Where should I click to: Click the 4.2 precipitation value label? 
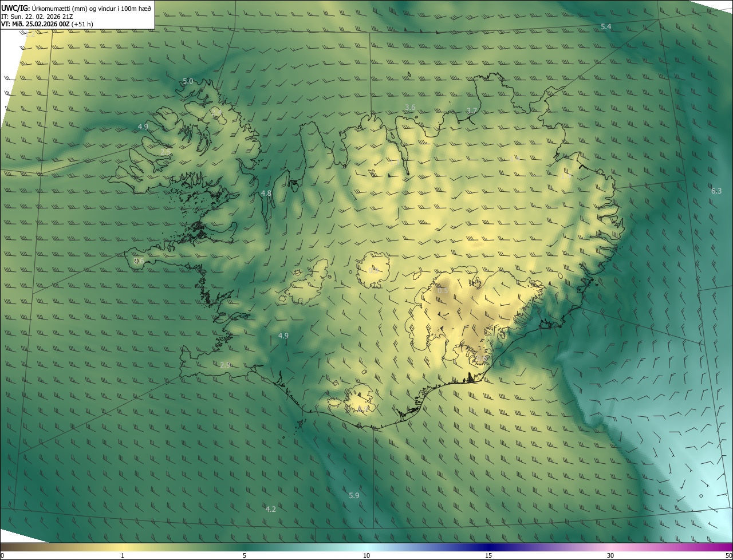pyautogui.click(x=271, y=509)
